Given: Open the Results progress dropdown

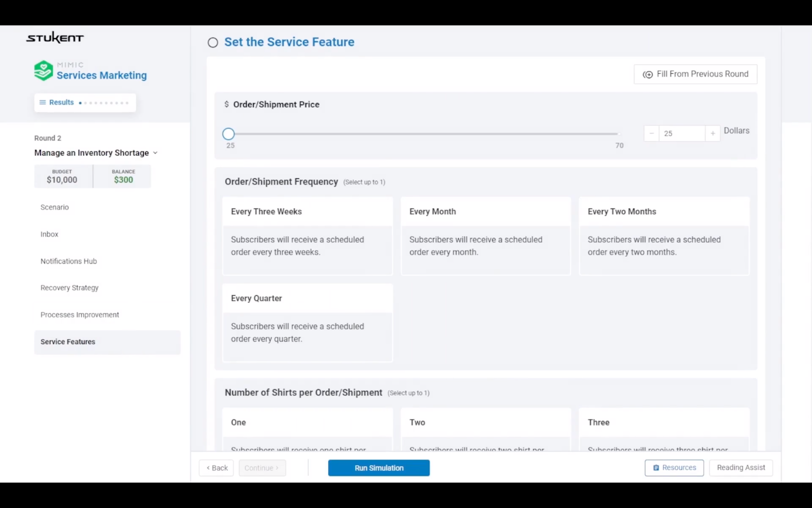Looking at the screenshot, I should 85,103.
